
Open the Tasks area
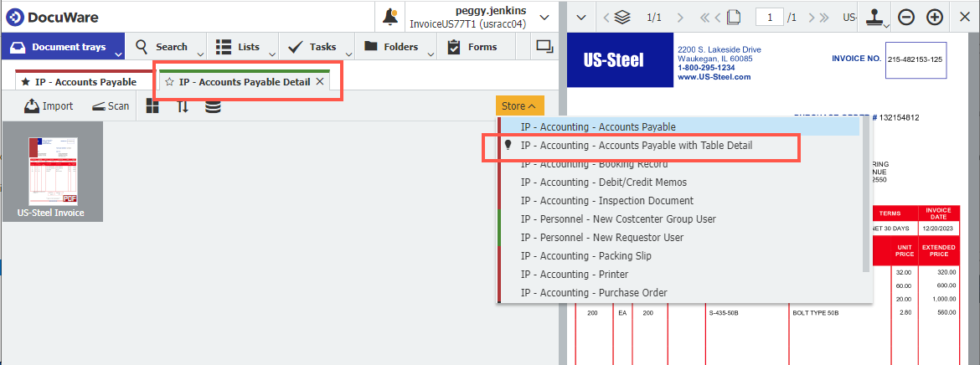(313, 47)
